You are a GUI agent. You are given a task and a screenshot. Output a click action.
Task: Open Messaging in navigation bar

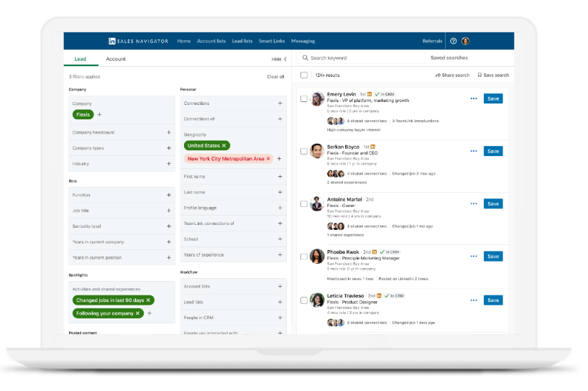[x=303, y=41]
